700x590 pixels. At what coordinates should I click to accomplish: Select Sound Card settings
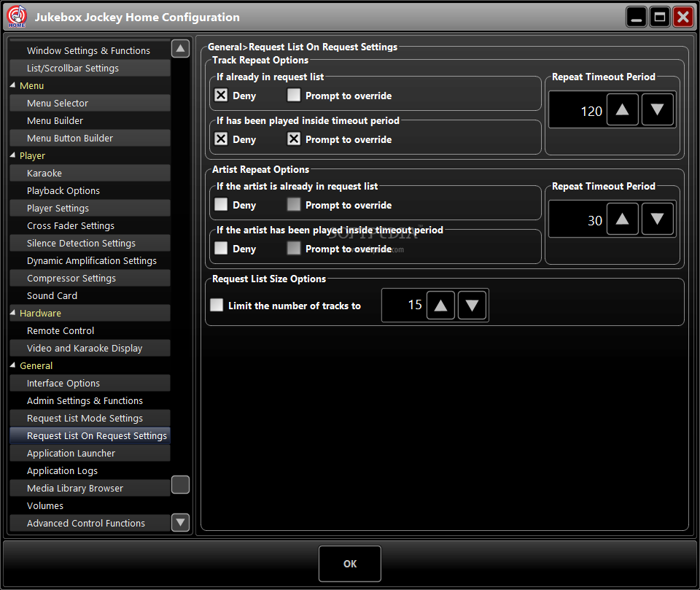click(x=90, y=295)
